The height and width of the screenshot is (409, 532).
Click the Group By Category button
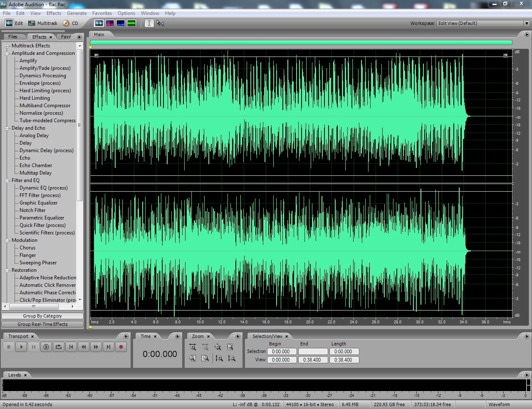[42, 316]
